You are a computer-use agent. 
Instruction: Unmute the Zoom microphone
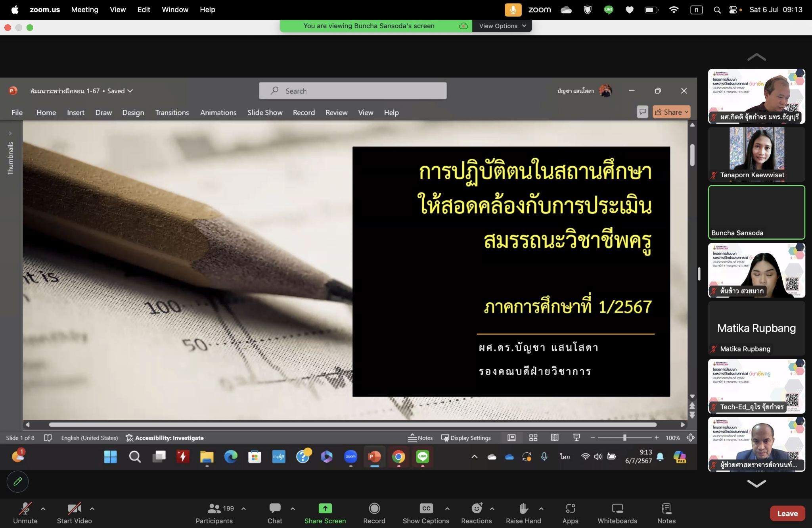click(x=25, y=513)
